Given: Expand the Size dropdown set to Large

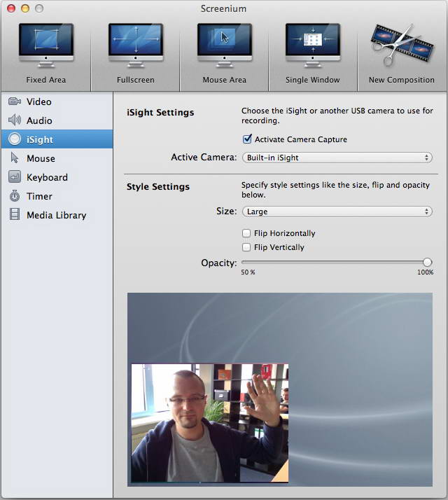Looking at the screenshot, I should pyautogui.click(x=337, y=211).
